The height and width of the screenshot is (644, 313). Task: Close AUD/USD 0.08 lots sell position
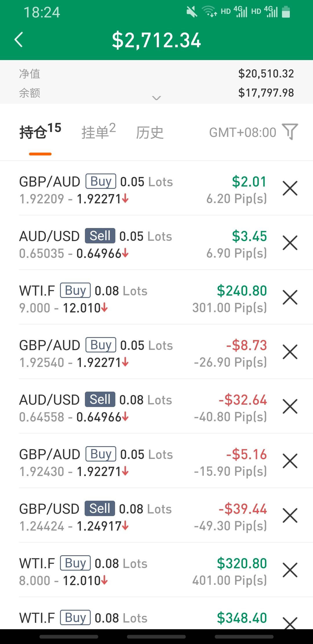click(290, 407)
